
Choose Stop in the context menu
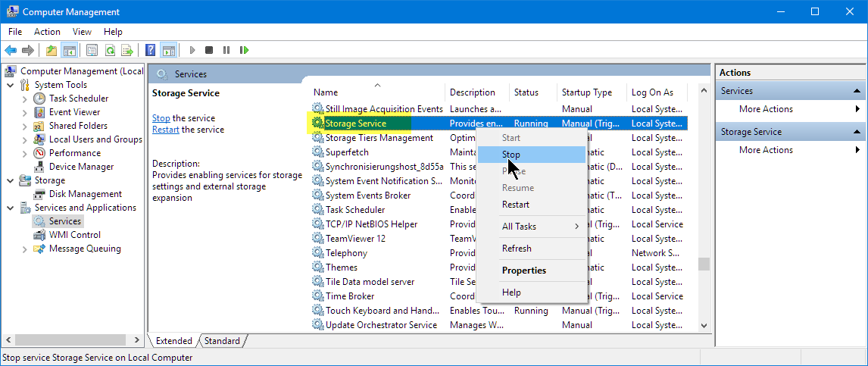(511, 155)
